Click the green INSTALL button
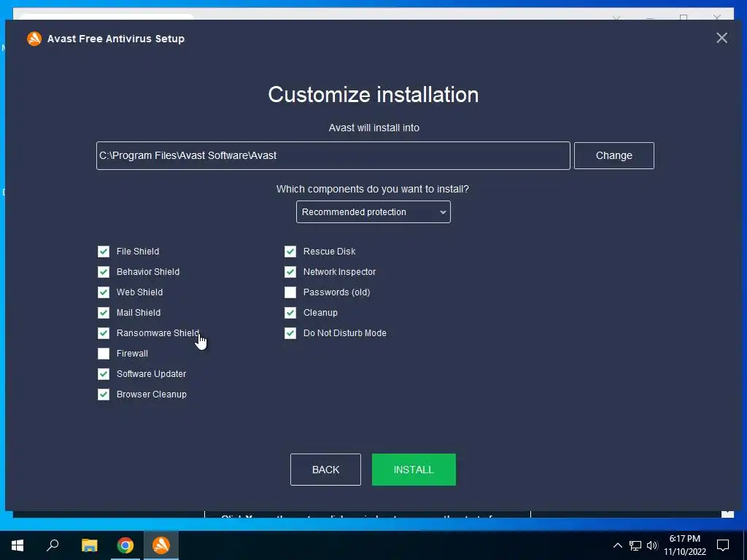The height and width of the screenshot is (560, 747). (x=414, y=470)
